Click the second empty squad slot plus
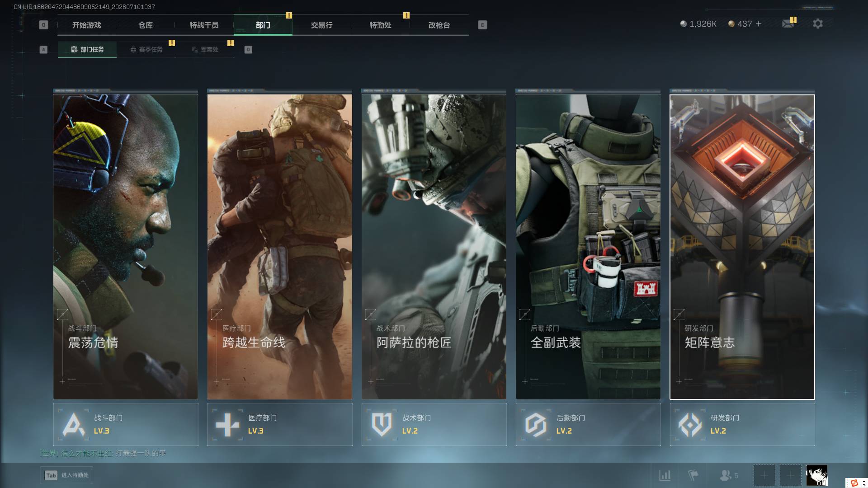 790,475
